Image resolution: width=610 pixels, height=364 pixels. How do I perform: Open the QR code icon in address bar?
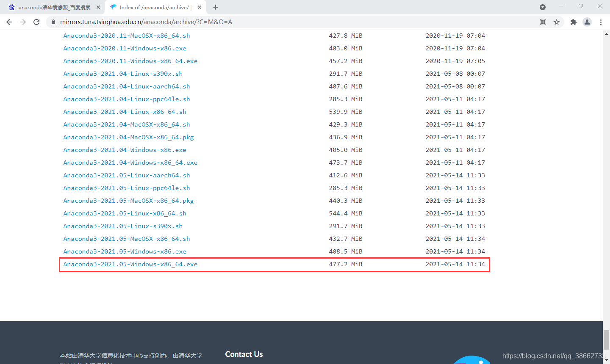(x=543, y=22)
